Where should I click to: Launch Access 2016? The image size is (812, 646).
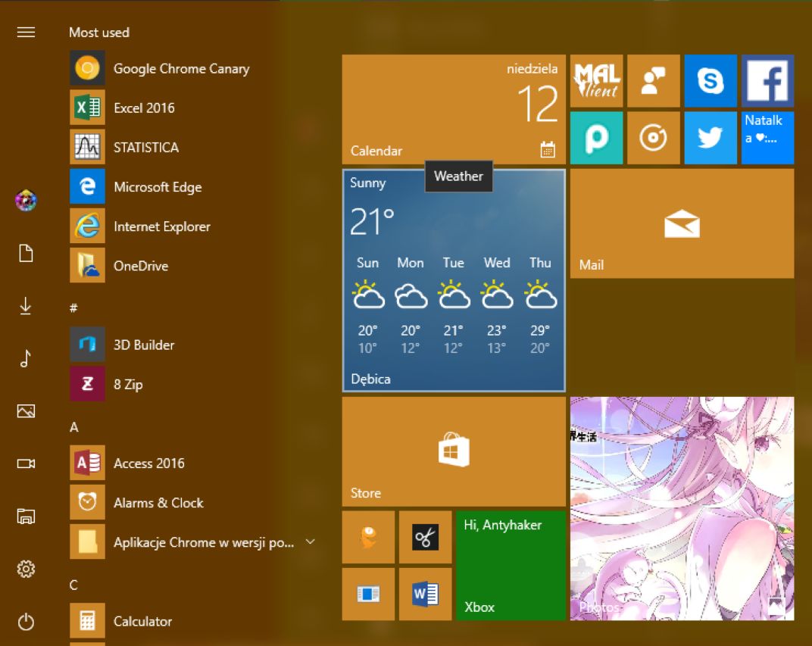[127, 463]
